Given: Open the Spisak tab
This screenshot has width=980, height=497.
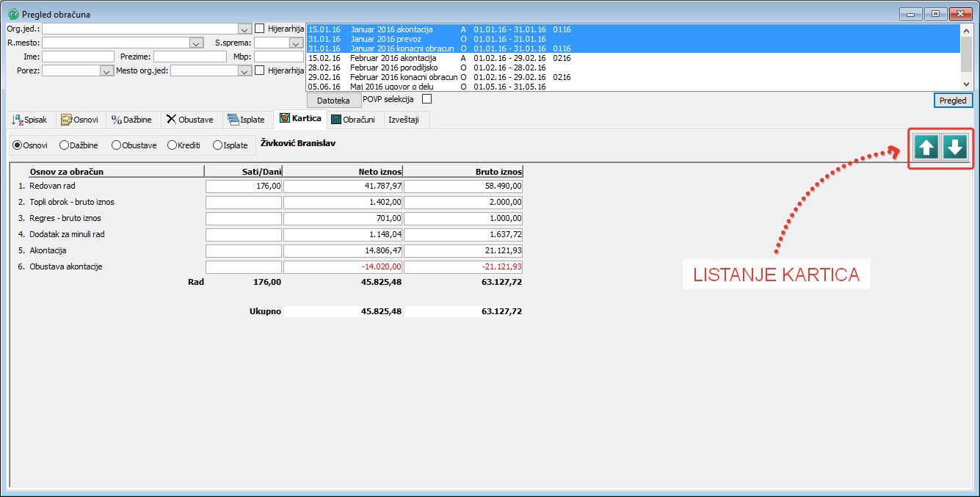Looking at the screenshot, I should click(x=29, y=120).
